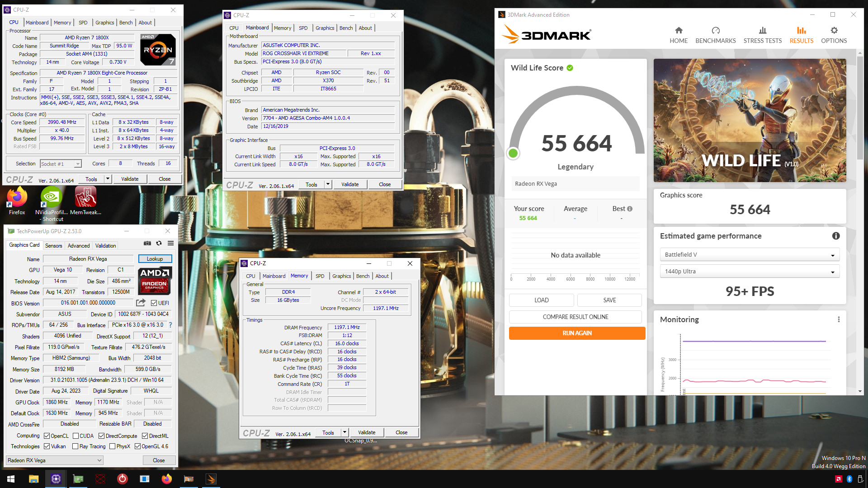Toggle the OpenGL 4.6 checkbox
868x488 pixels.
[x=137, y=446]
